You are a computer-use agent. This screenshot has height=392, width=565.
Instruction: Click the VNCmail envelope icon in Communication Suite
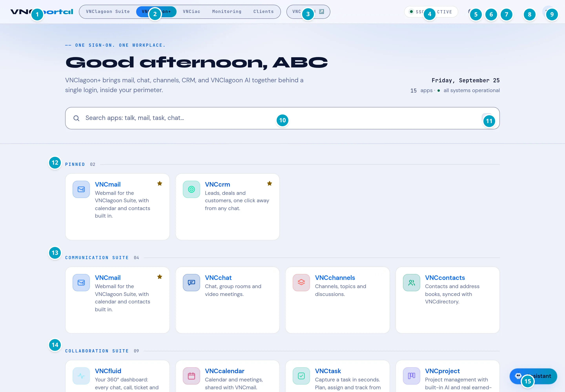tap(81, 283)
